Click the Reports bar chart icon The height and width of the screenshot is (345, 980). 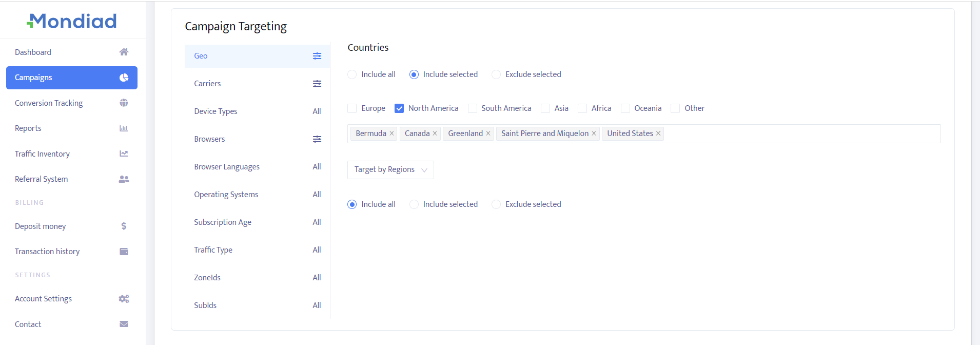pos(124,128)
